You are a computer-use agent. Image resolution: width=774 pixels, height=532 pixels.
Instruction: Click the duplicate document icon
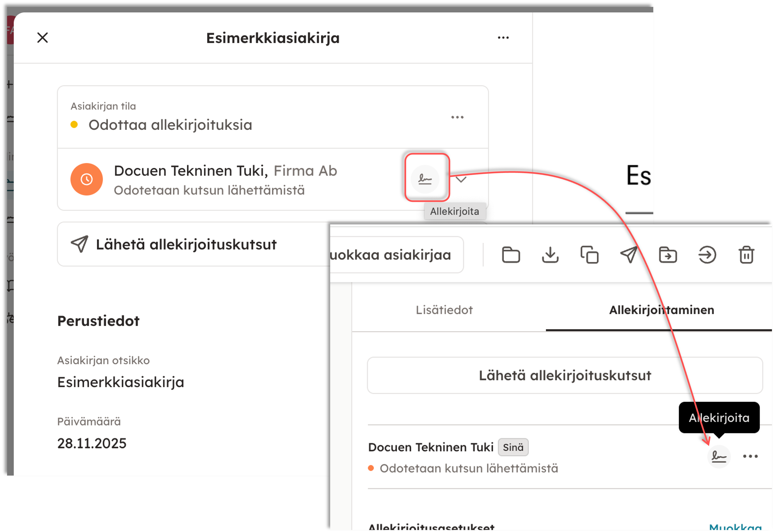click(589, 255)
